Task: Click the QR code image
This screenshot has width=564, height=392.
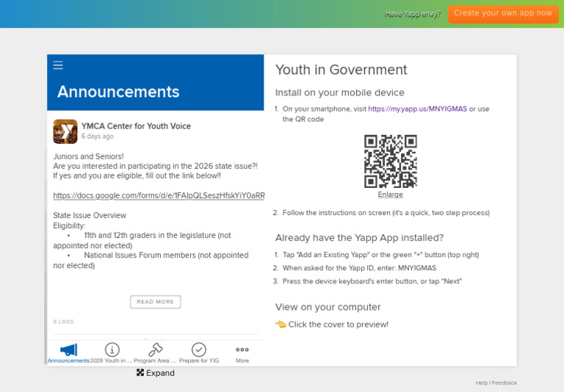Action: 390,161
